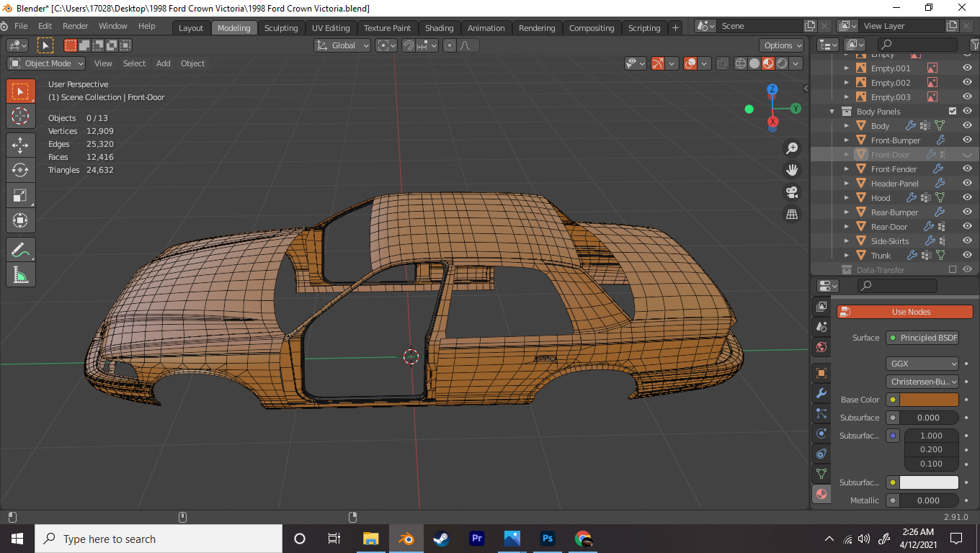Pick the Measure ruler tool
This screenshot has width=980, height=553.
[x=20, y=274]
